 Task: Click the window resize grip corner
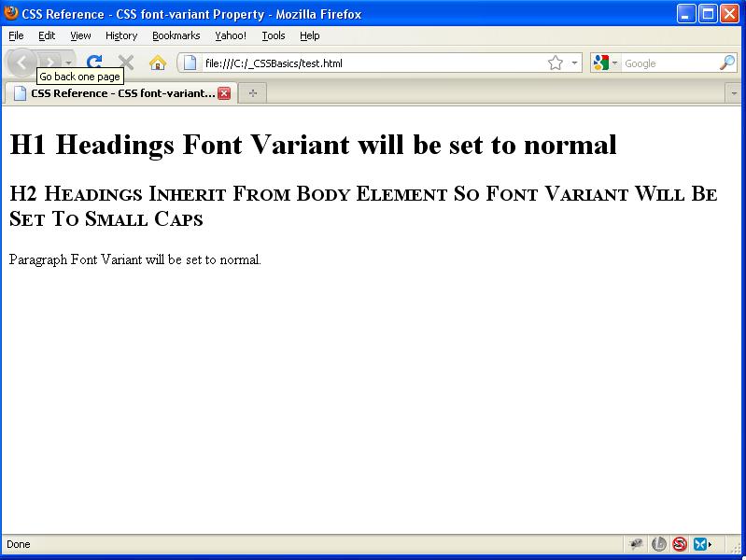click(736, 548)
